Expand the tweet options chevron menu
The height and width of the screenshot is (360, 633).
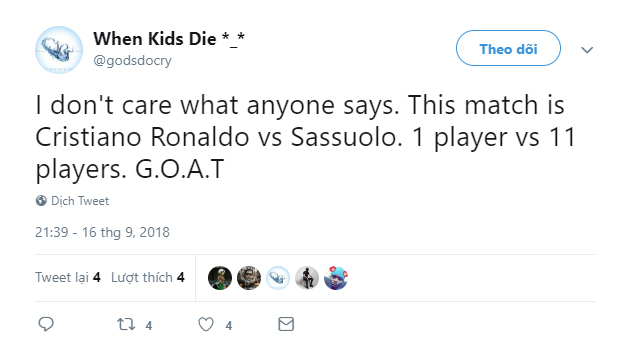(x=587, y=50)
